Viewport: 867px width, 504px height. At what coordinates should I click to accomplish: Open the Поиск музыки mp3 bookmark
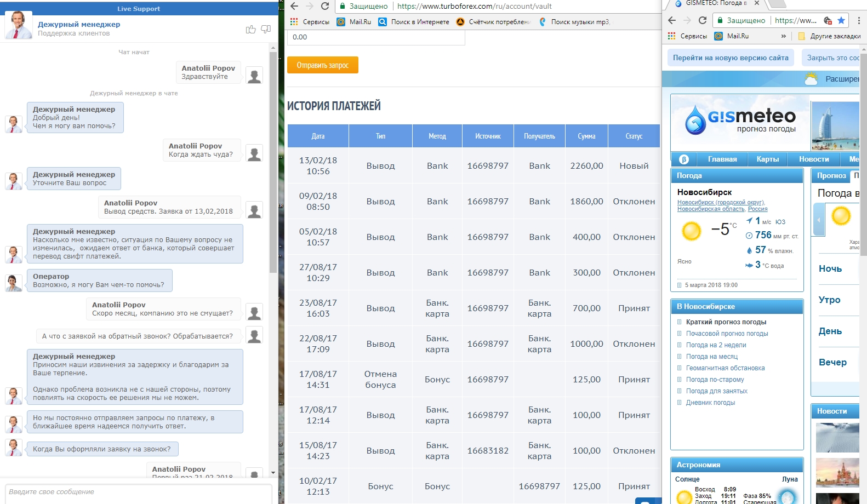pyautogui.click(x=574, y=22)
